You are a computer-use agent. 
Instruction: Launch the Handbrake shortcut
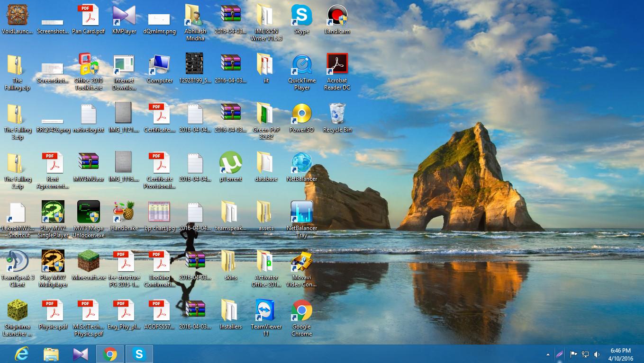coord(124,216)
